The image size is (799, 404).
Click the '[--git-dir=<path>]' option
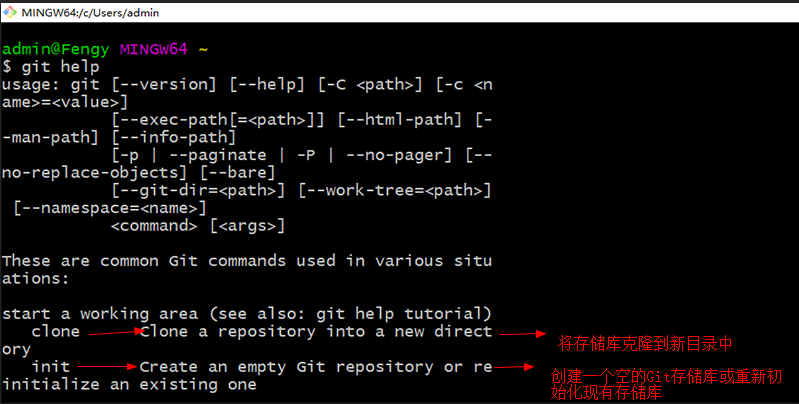198,191
